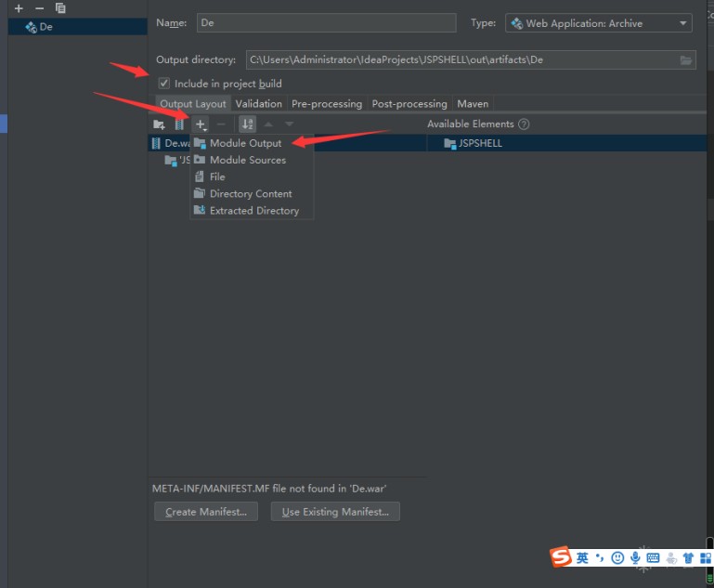The height and width of the screenshot is (588, 714).
Task: Create a new archive in output layout
Action: click(180, 124)
